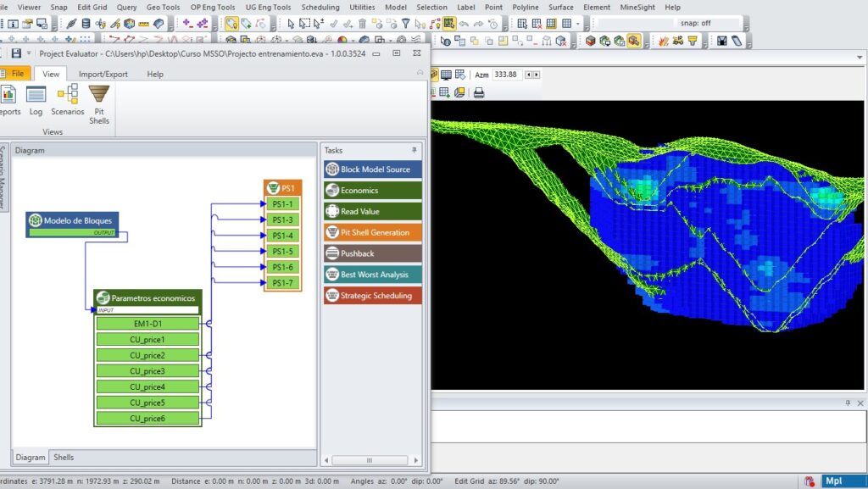Add a Pushback task

pyautogui.click(x=373, y=253)
